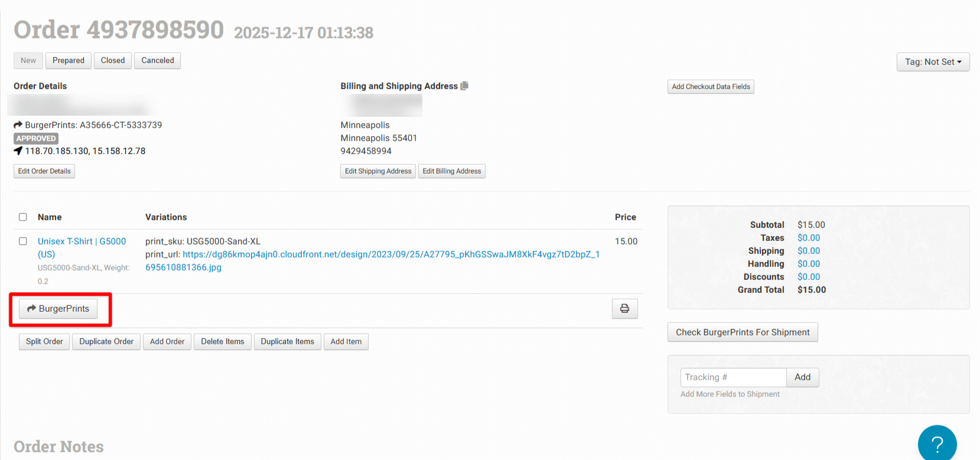Click Add Checkout Data Fields
The image size is (980, 460).
(x=711, y=87)
